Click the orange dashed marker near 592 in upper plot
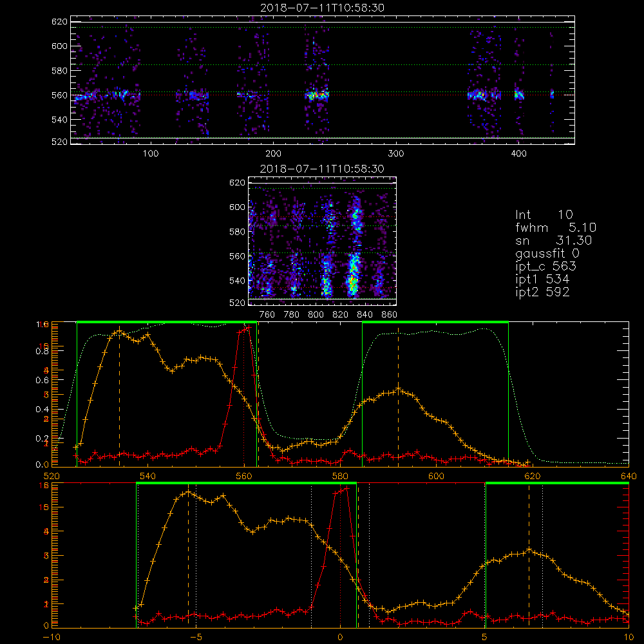This screenshot has width=644, height=644. tap(398, 396)
